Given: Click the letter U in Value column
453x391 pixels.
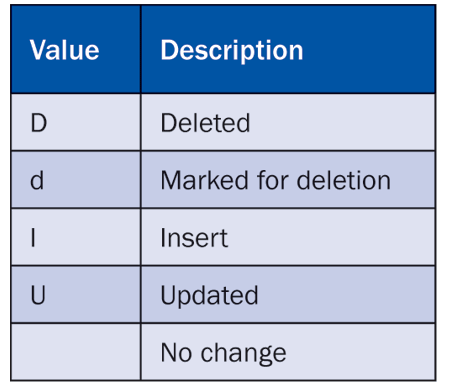Looking at the screenshot, I should [38, 295].
